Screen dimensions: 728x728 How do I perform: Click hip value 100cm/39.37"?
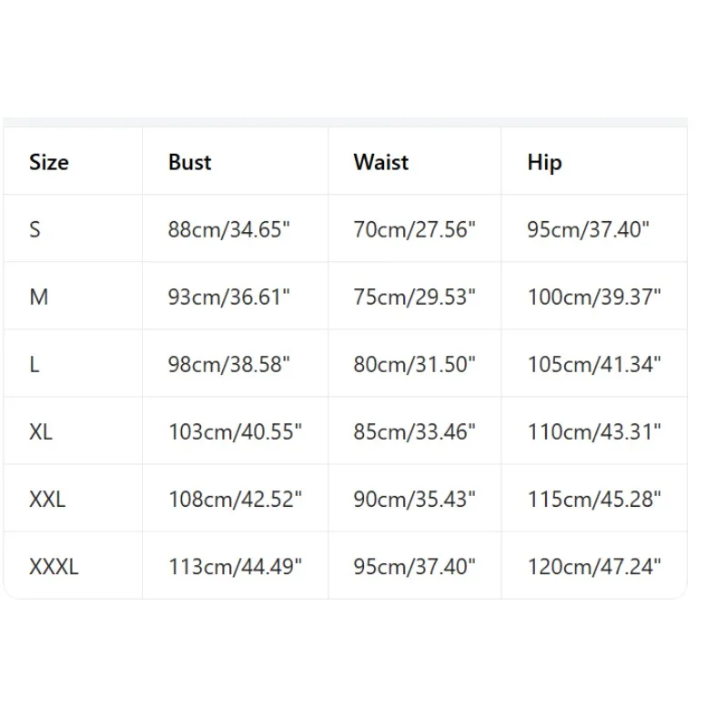(x=594, y=297)
